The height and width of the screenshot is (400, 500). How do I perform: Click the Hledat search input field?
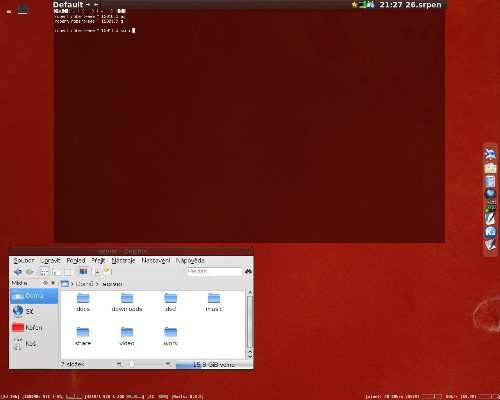tap(214, 272)
